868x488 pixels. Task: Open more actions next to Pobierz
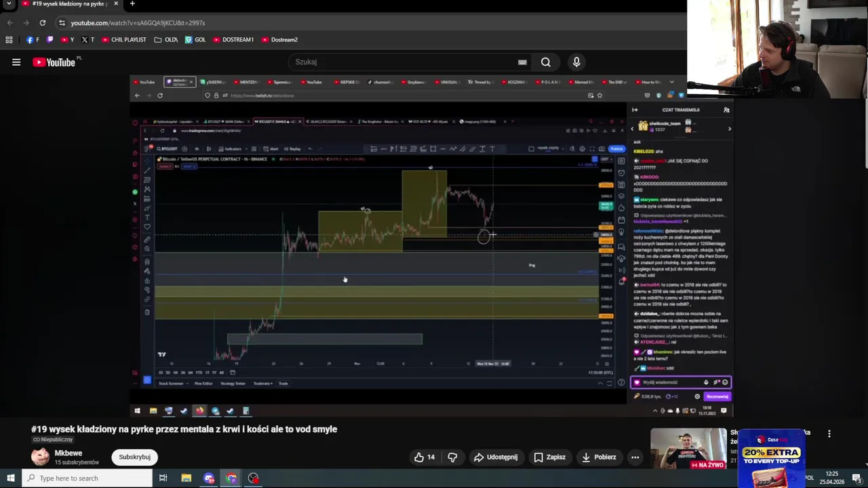coord(635,457)
